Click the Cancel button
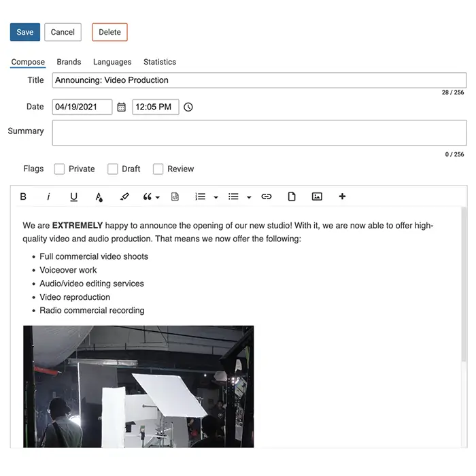 (63, 32)
